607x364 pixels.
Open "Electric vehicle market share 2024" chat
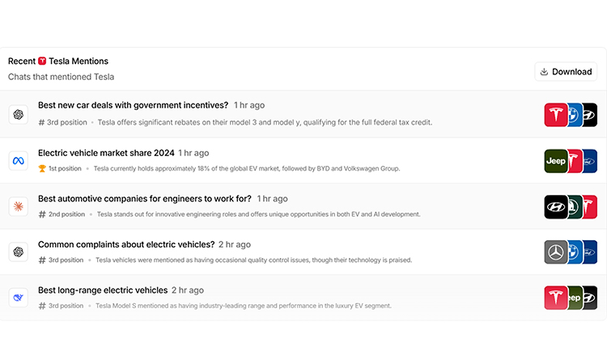(x=106, y=153)
